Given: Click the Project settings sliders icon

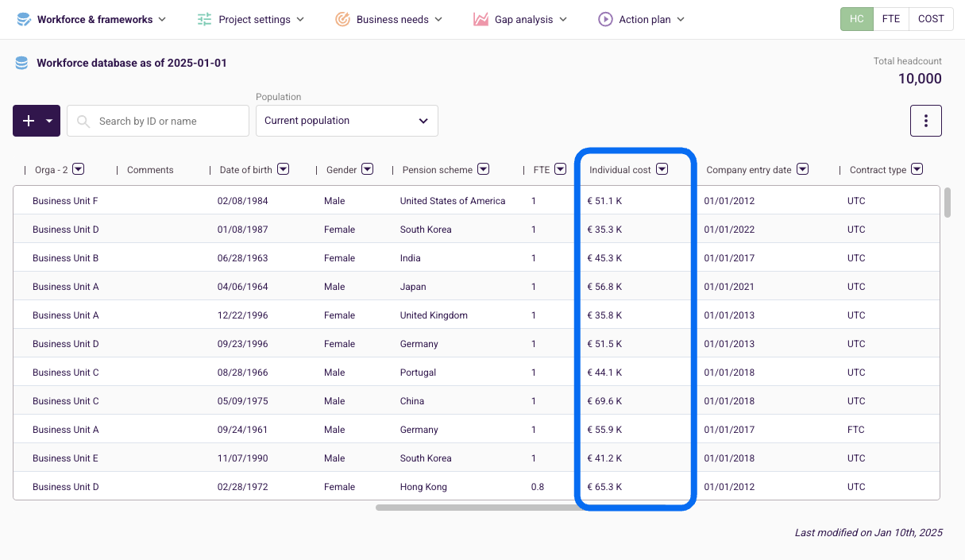Looking at the screenshot, I should 205,19.
